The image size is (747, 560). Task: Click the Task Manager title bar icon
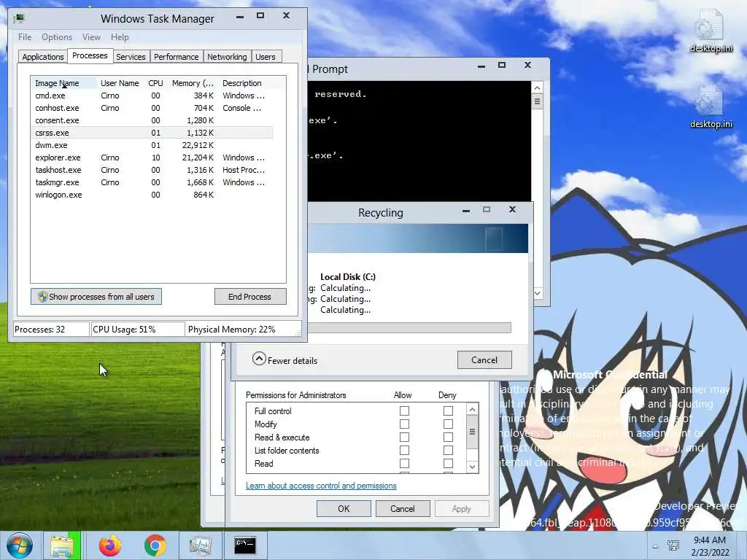18,18
